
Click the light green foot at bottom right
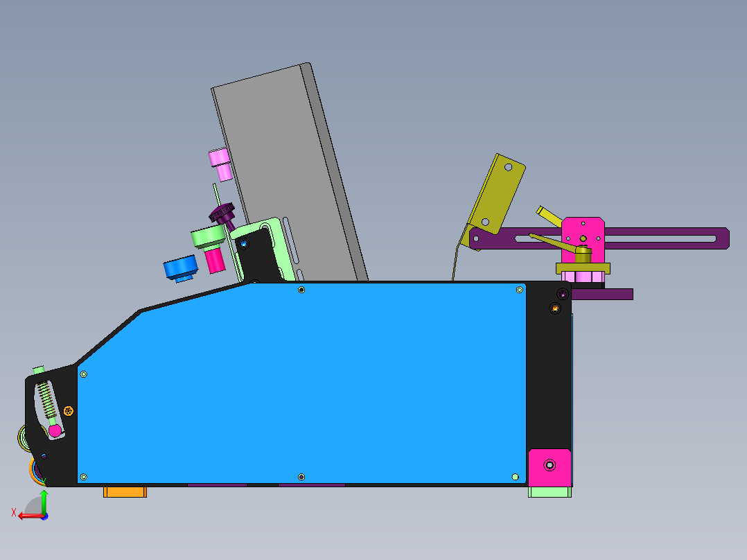(x=550, y=492)
